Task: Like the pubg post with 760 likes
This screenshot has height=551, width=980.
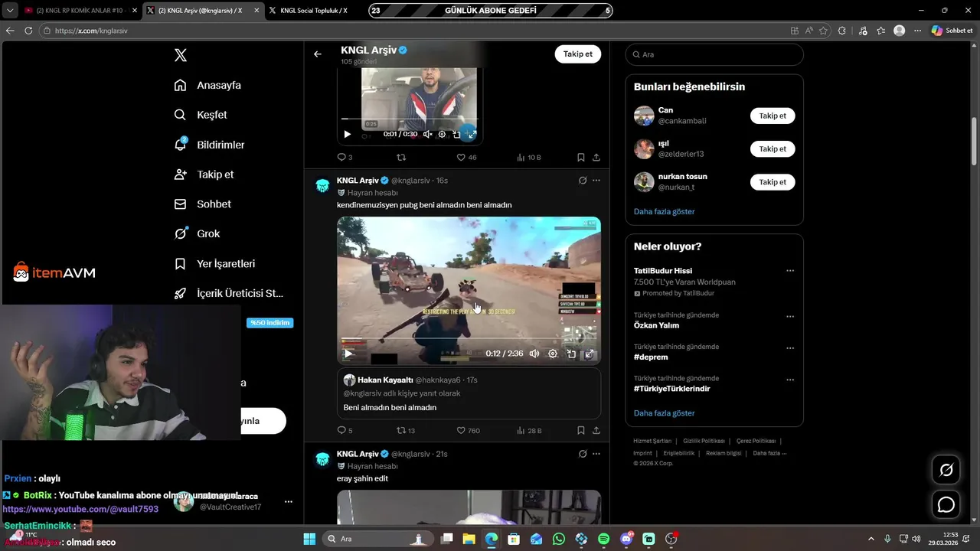Action: point(468,430)
